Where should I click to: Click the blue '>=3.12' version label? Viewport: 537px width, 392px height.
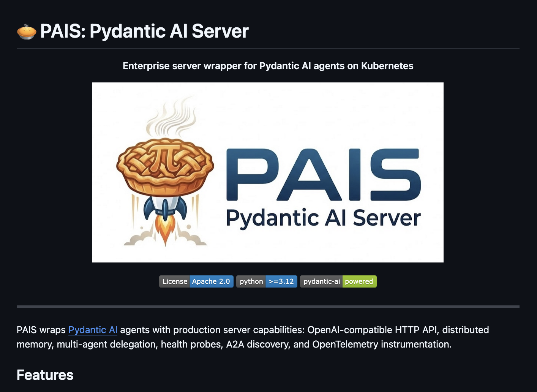(281, 281)
